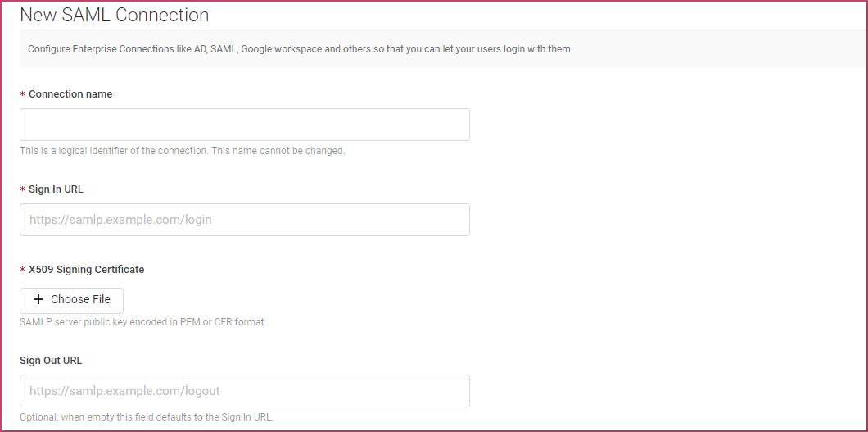Click the Sign Out URL label

click(51, 361)
